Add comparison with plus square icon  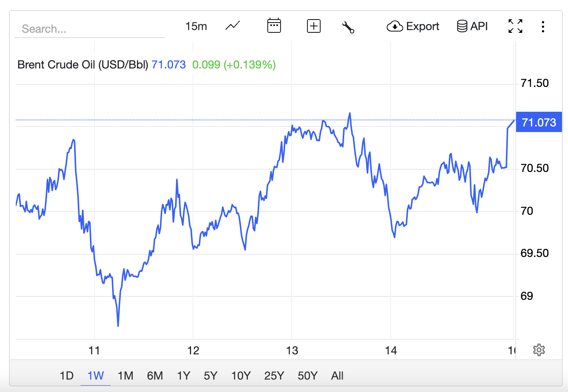point(314,26)
